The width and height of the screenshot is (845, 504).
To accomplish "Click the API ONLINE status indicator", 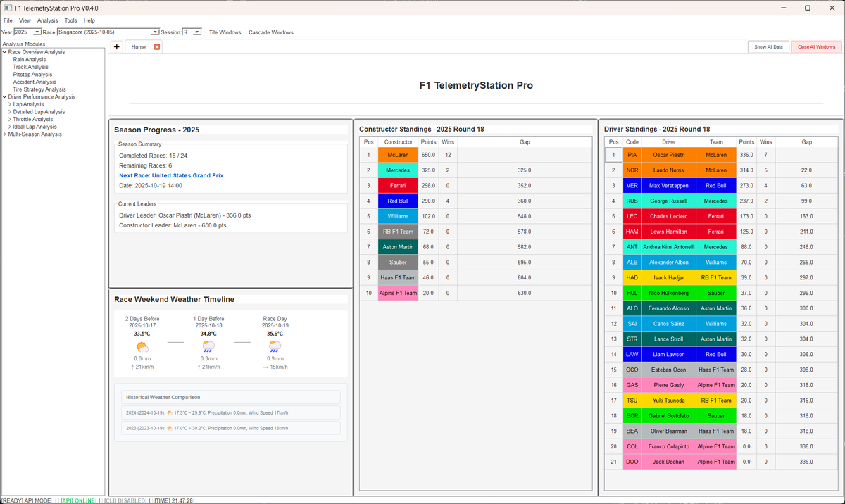I will point(77,500).
